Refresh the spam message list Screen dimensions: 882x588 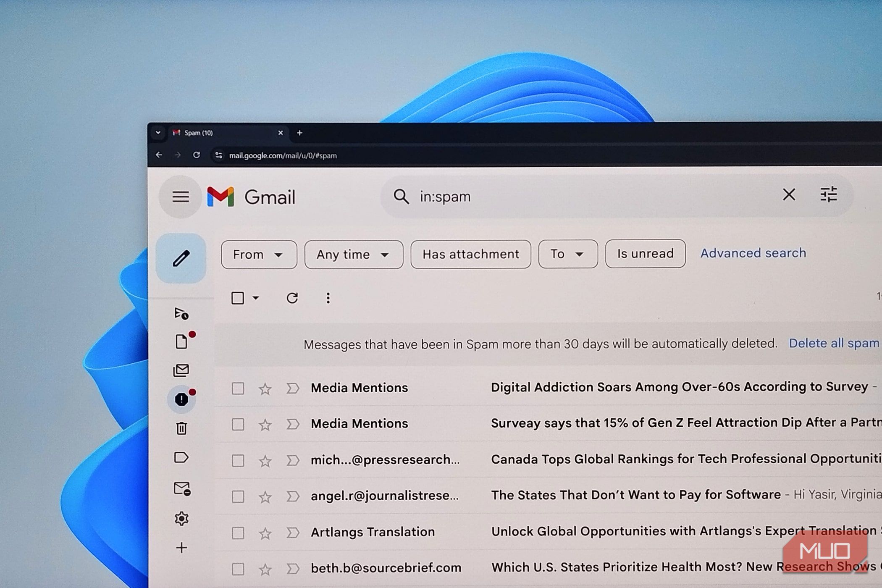[292, 298]
